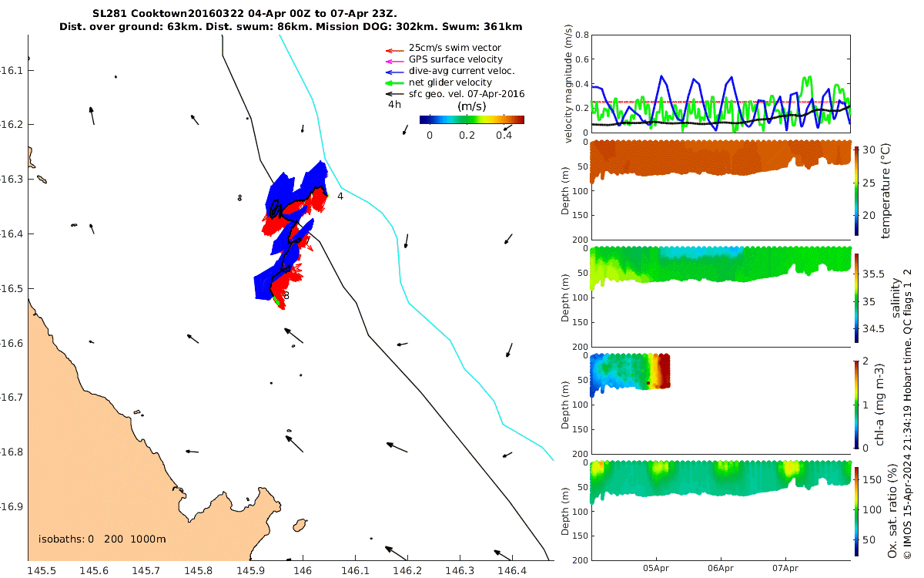Click the latitude tick label '16.9'

[12, 507]
